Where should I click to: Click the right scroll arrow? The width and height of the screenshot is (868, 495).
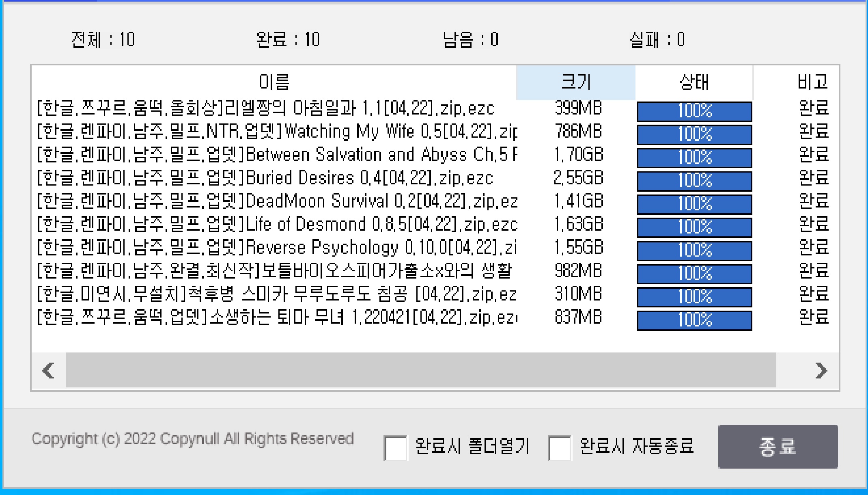coord(821,370)
